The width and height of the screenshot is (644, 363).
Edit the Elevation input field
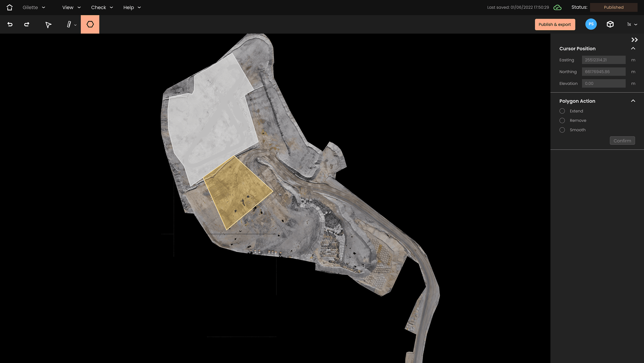[603, 83]
